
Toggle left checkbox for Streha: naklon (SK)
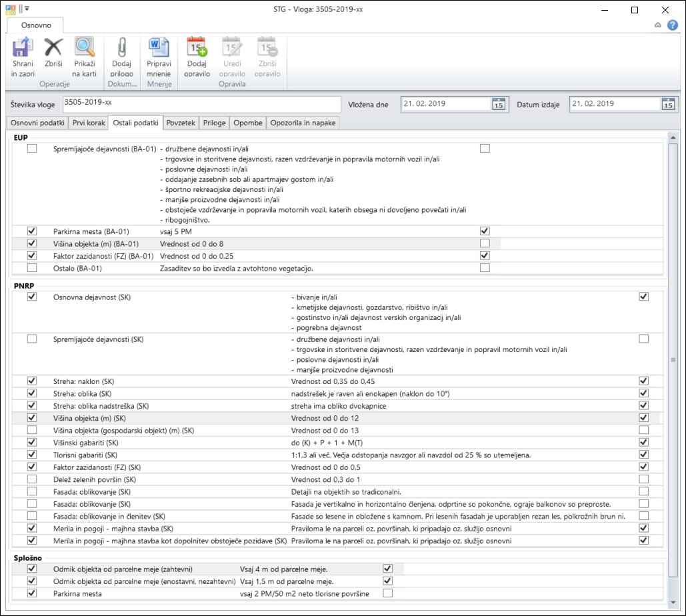coord(32,381)
